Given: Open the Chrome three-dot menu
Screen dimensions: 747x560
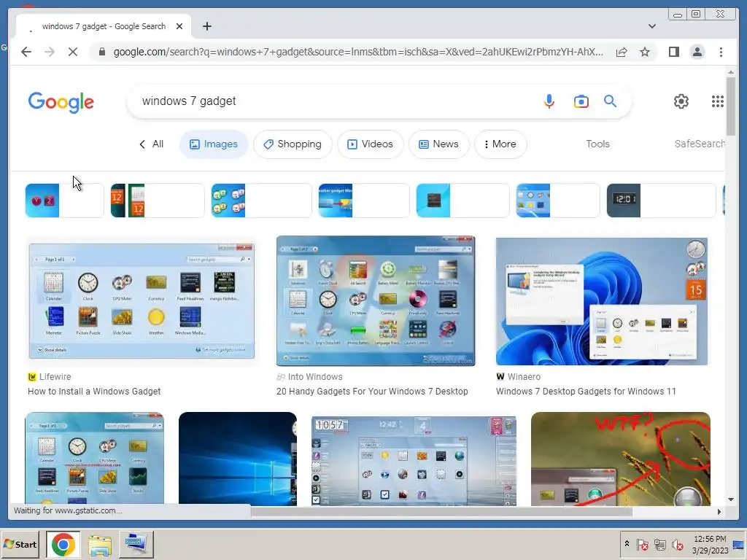Looking at the screenshot, I should tap(721, 52).
